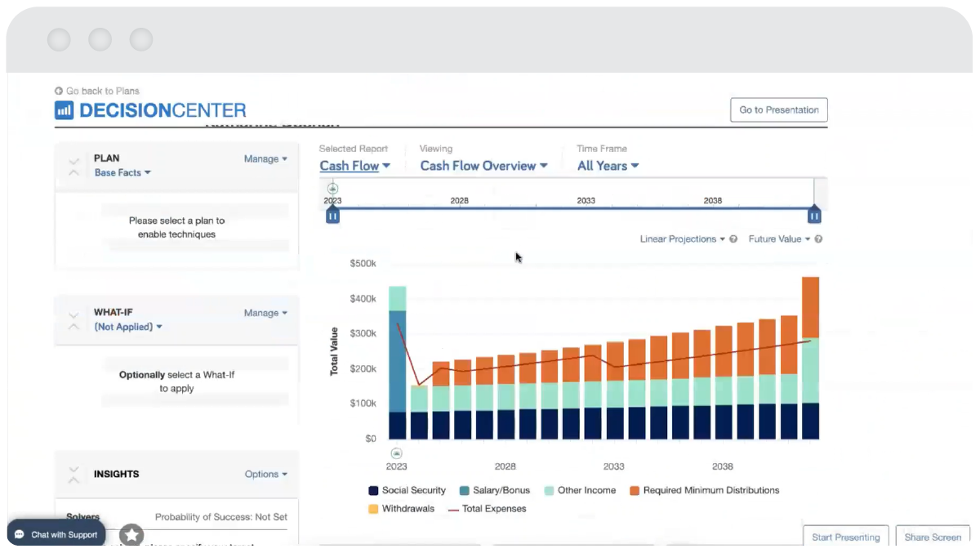Screen dimensions: 980x553
Task: Click the magnifier icon above the timeline
Action: 333,188
